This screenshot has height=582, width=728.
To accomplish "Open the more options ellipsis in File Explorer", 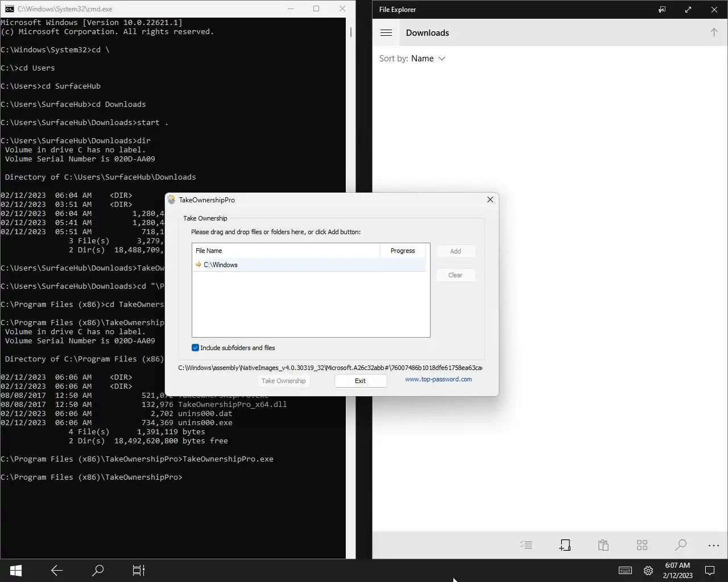I will (x=714, y=545).
